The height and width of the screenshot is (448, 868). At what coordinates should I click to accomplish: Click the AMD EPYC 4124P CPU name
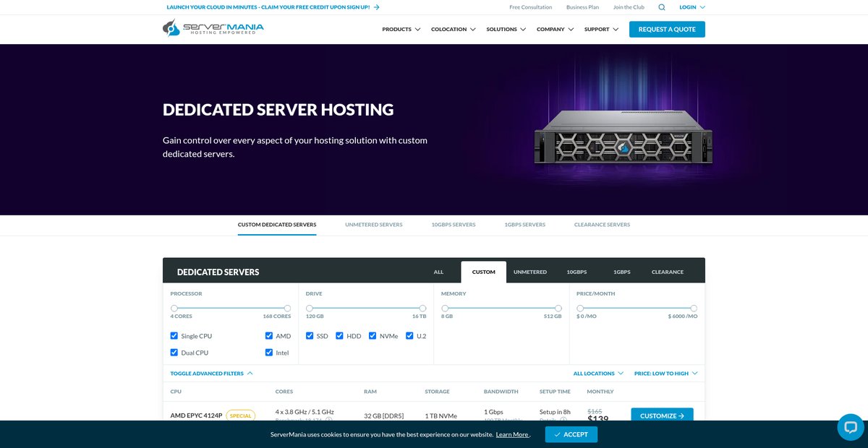click(x=196, y=415)
